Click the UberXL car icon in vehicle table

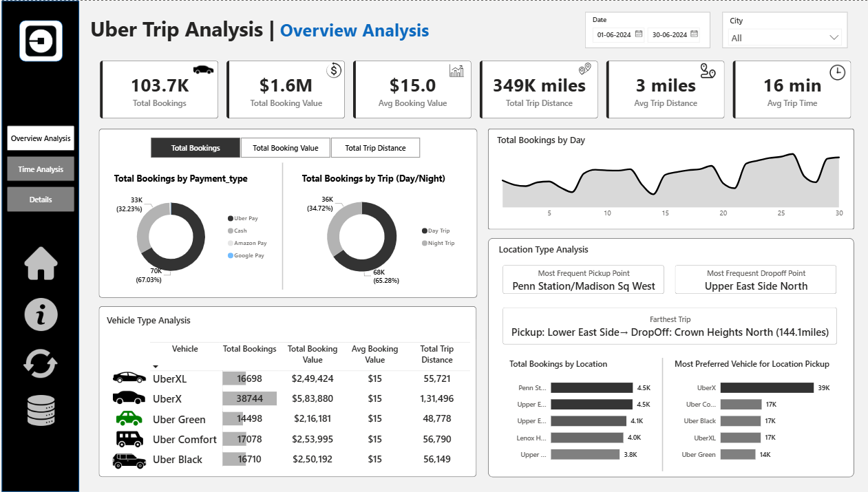point(129,378)
